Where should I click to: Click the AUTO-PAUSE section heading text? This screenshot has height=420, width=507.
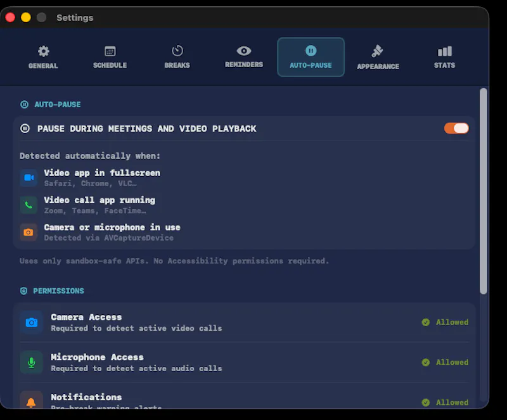58,105
